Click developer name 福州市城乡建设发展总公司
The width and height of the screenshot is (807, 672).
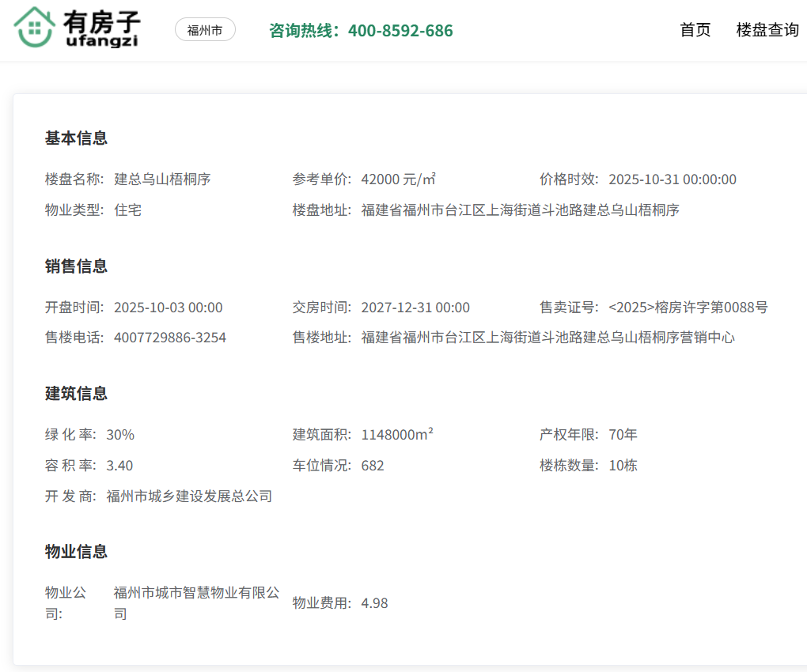(189, 496)
